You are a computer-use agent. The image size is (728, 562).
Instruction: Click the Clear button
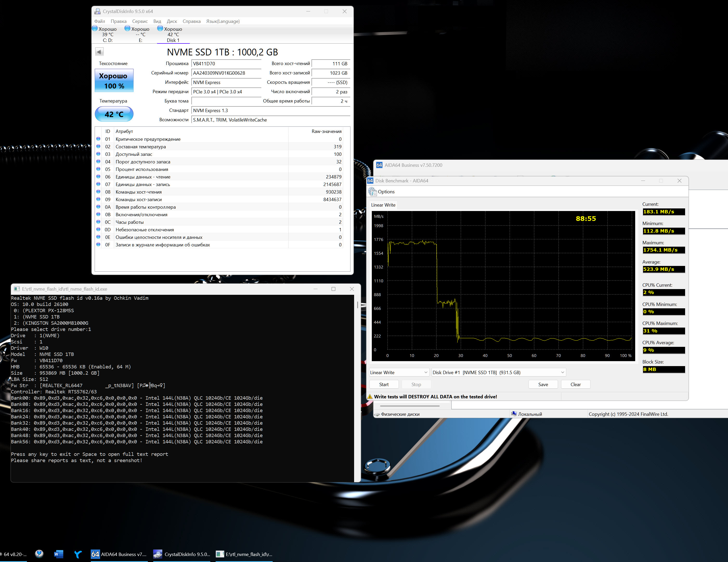pyautogui.click(x=575, y=385)
